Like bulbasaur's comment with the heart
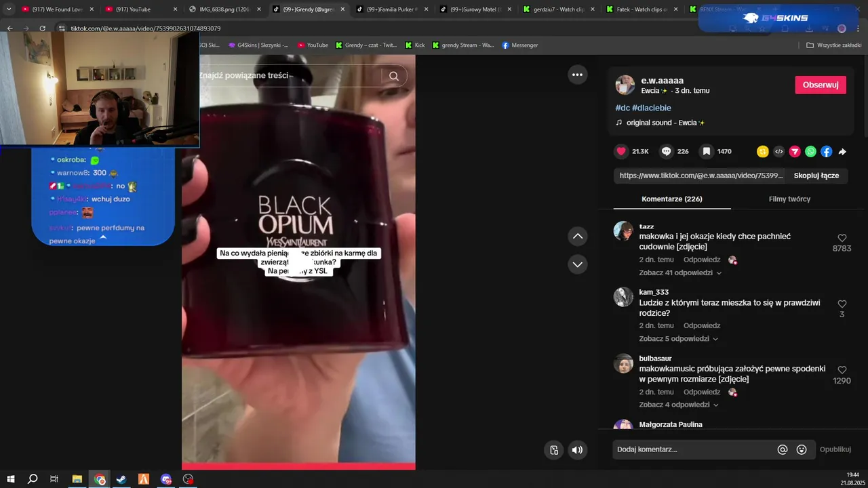The image size is (868, 488). [x=842, y=370]
